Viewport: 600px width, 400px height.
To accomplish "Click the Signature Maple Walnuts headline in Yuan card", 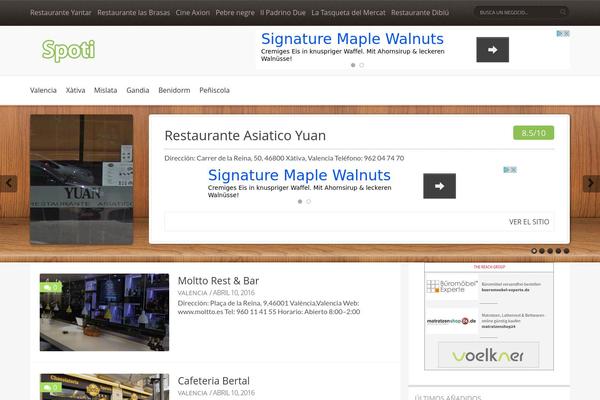I will click(x=299, y=175).
